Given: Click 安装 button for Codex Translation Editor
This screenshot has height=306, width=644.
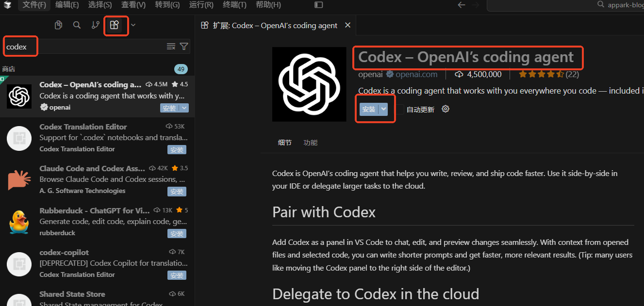Looking at the screenshot, I should (177, 150).
